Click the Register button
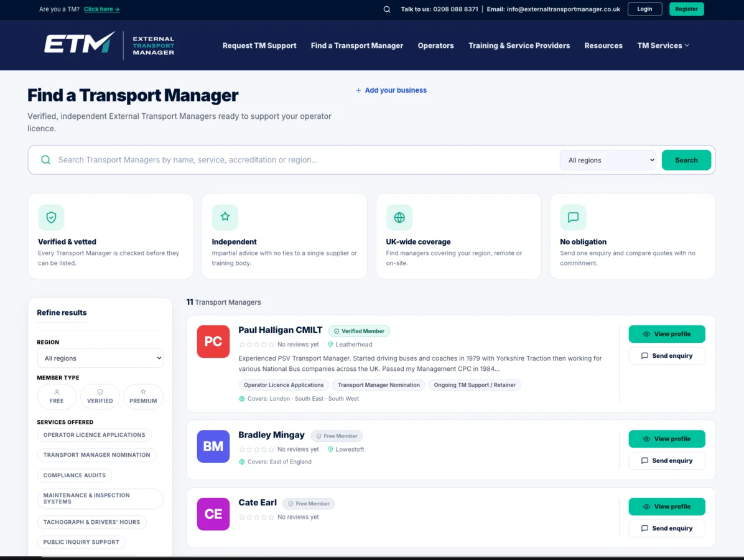The image size is (744, 560). (686, 9)
